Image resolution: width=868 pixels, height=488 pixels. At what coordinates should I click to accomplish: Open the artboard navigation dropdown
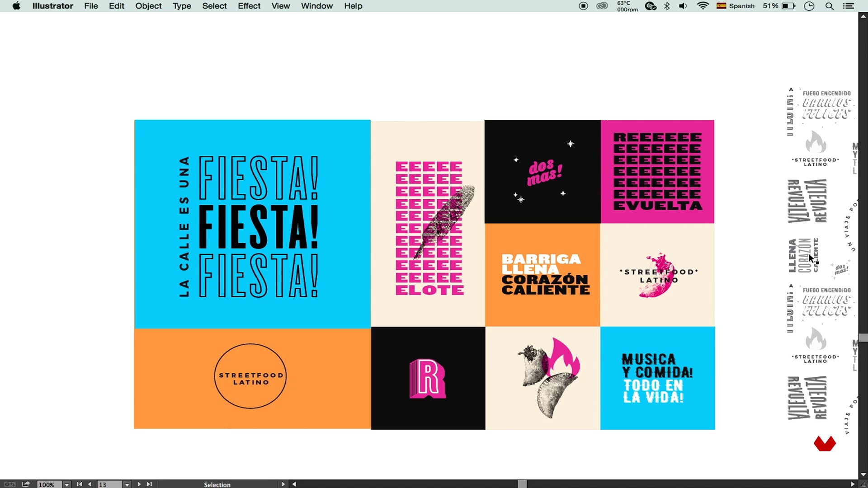pos(127,484)
